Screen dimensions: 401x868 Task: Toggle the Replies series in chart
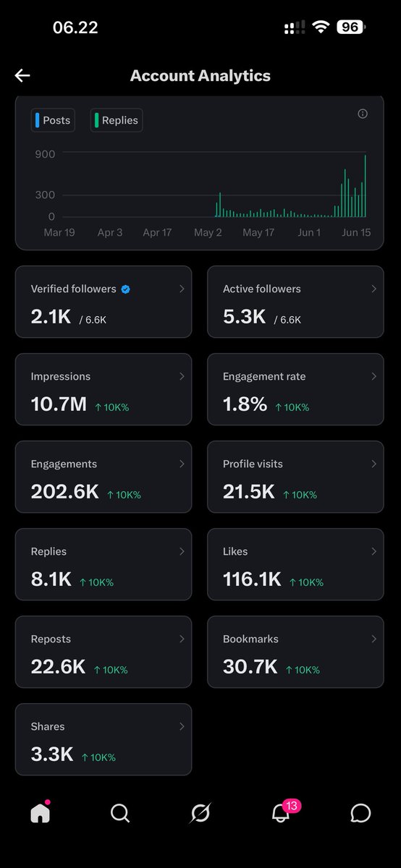[117, 120]
